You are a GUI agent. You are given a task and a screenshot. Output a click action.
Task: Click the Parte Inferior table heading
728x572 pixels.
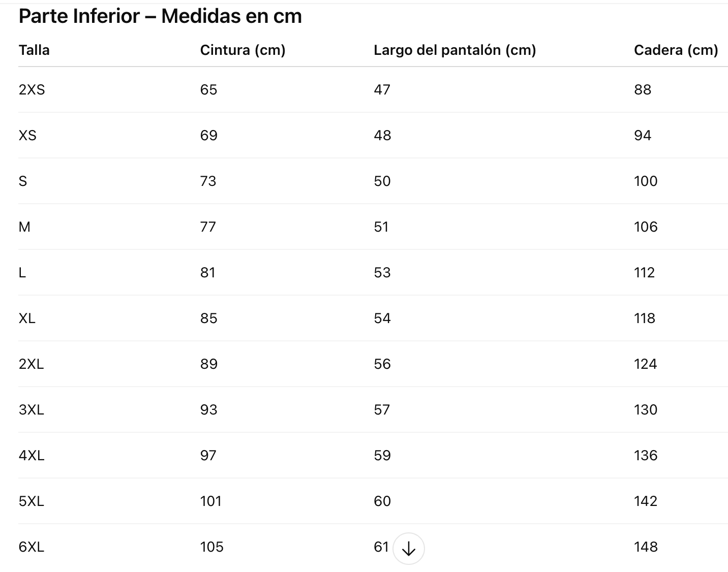(160, 16)
